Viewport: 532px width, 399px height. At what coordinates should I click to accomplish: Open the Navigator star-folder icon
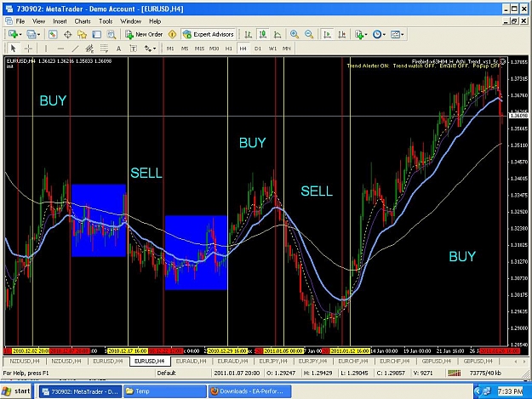[x=82, y=34]
